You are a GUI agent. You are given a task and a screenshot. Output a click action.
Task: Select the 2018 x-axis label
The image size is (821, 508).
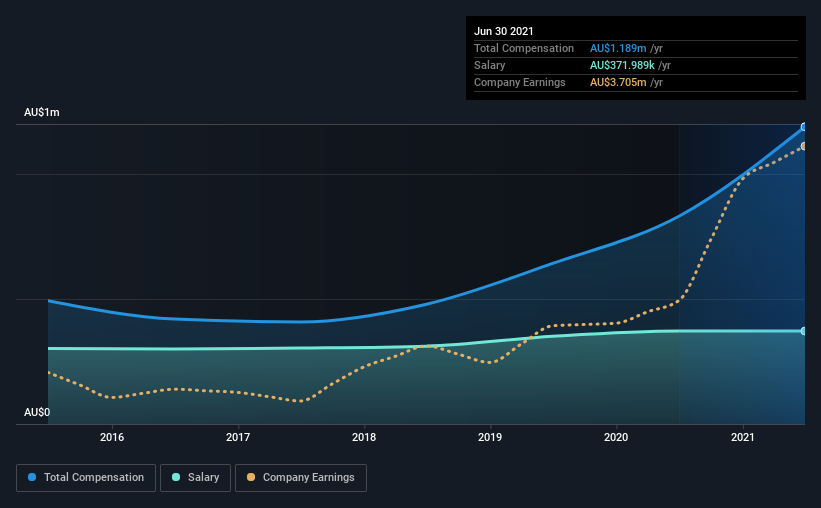pos(364,437)
